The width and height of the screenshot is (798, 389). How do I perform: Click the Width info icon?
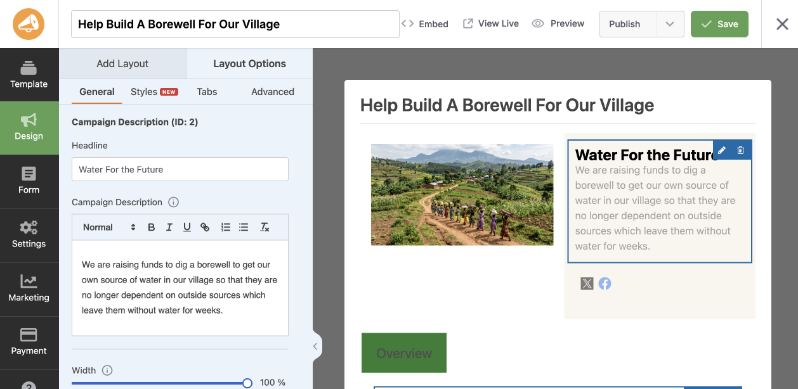point(107,370)
